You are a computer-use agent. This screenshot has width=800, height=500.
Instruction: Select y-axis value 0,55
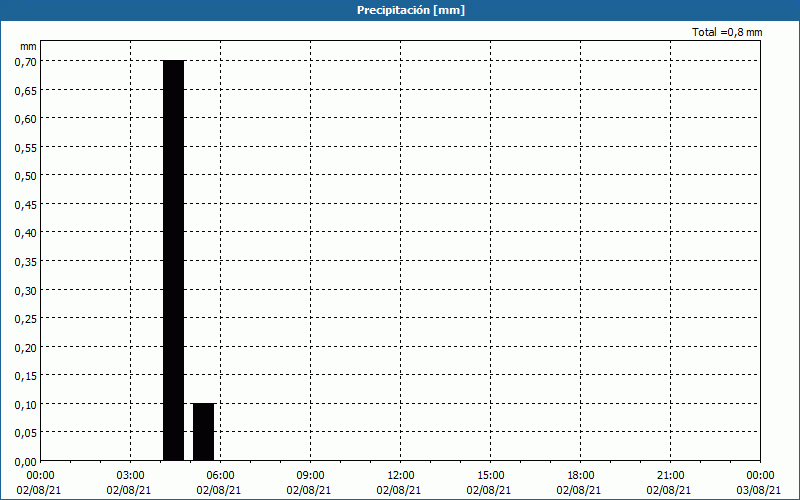(x=26, y=147)
